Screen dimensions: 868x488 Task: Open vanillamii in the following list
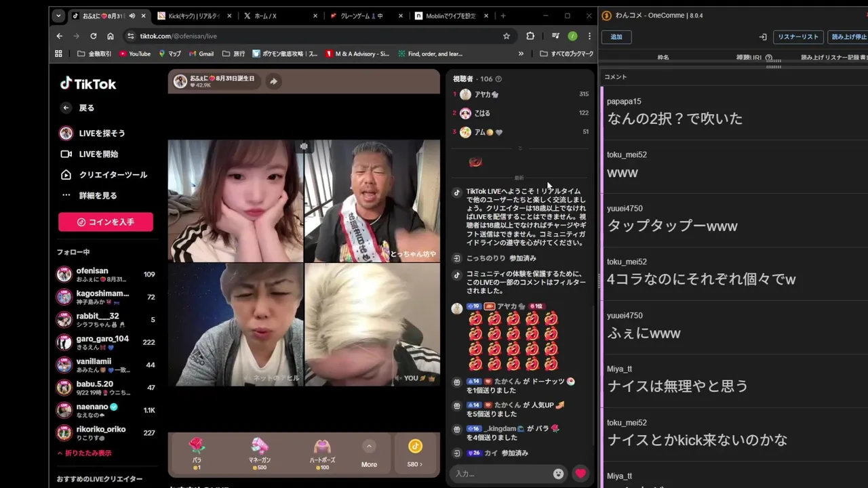pos(106,365)
